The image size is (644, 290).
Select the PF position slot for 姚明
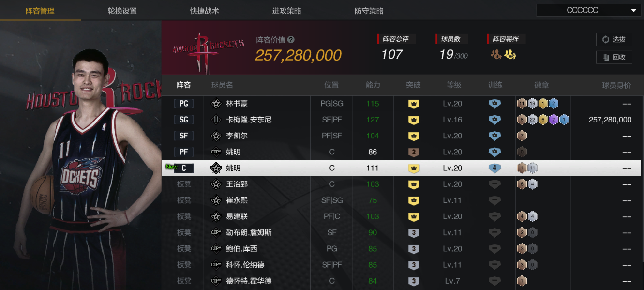(184, 152)
